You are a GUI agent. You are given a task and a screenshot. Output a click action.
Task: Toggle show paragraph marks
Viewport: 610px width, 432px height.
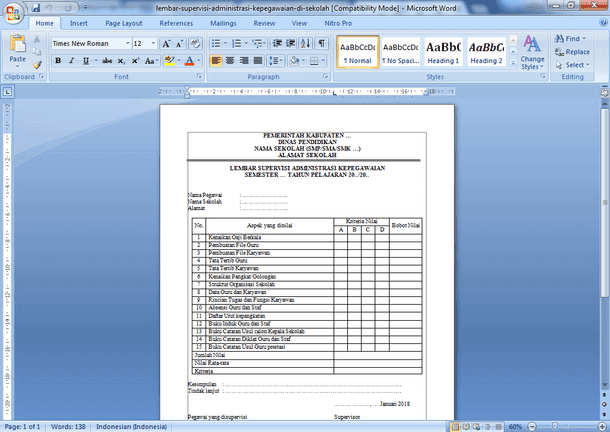coord(321,43)
